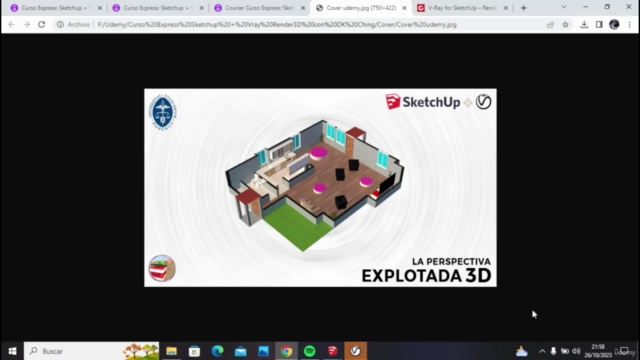Open the Windows Start menu

pos(12,351)
